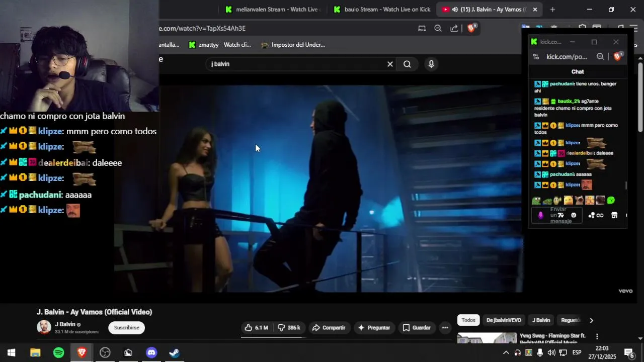The height and width of the screenshot is (362, 644).
Task: Open more actions three-dot menu under video
Action: tap(445, 328)
